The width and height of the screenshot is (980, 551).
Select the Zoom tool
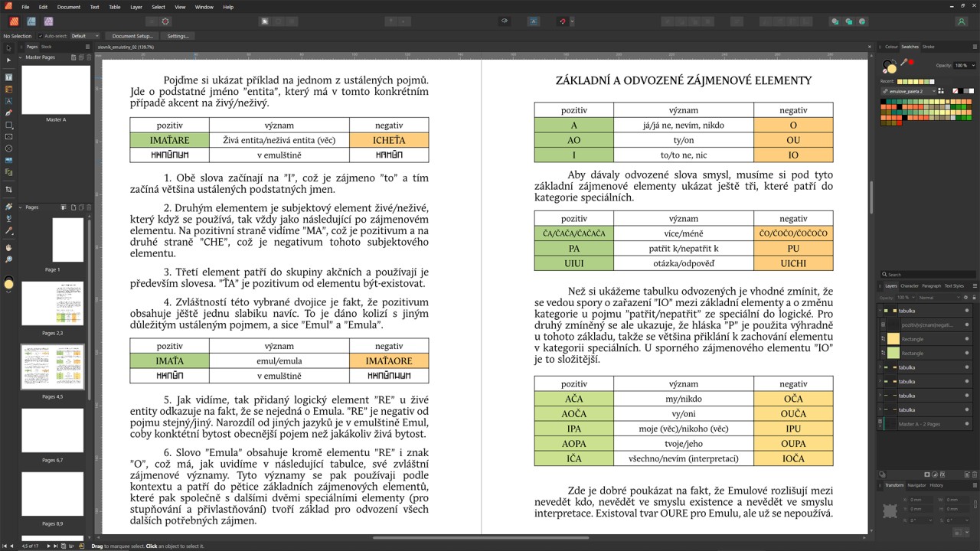point(8,260)
